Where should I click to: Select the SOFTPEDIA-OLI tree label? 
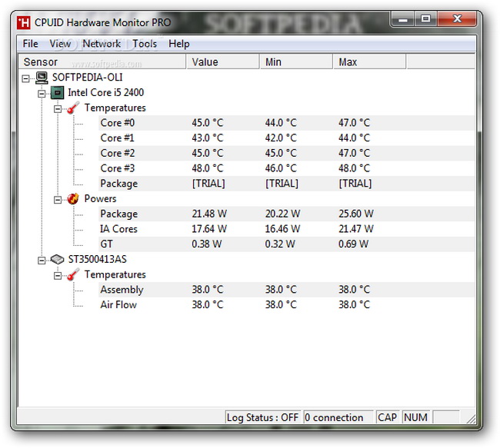[88, 78]
